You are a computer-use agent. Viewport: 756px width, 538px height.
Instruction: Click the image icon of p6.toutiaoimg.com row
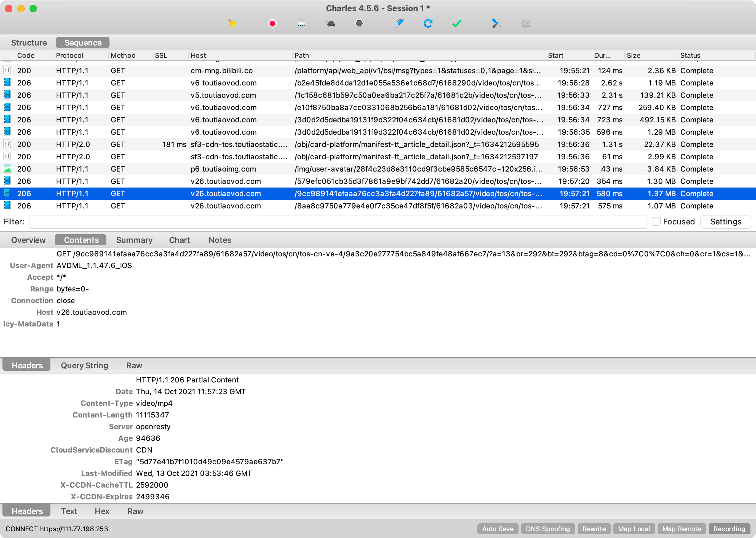tap(7, 169)
